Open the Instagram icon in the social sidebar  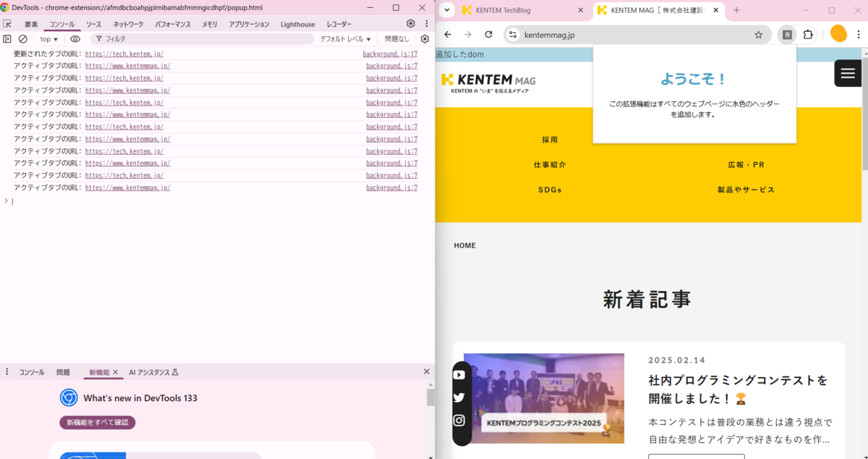(459, 420)
